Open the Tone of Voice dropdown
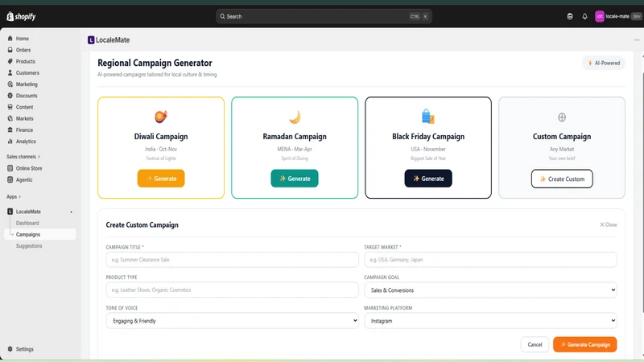The image size is (644, 362). pyautogui.click(x=232, y=320)
